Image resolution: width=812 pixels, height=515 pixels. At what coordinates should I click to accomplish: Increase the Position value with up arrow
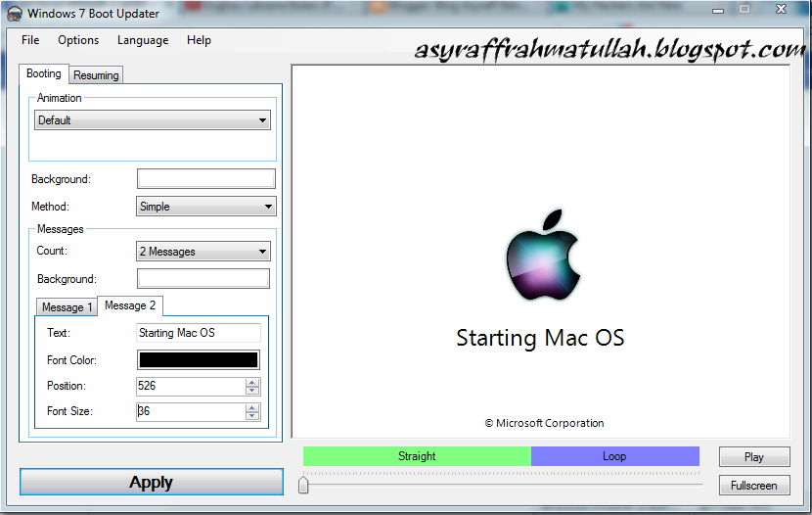(x=252, y=383)
